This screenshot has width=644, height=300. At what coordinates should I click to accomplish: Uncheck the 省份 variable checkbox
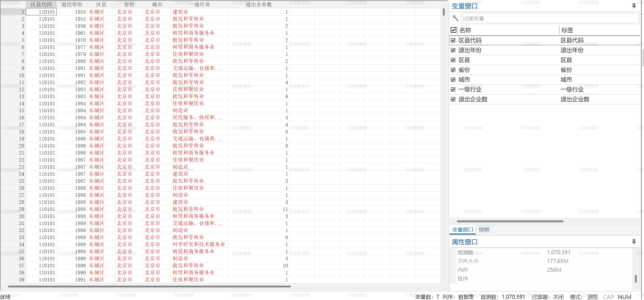pyautogui.click(x=453, y=70)
